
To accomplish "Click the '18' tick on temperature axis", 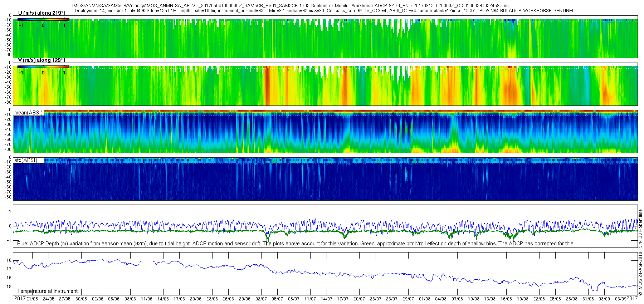I will click(9, 260).
